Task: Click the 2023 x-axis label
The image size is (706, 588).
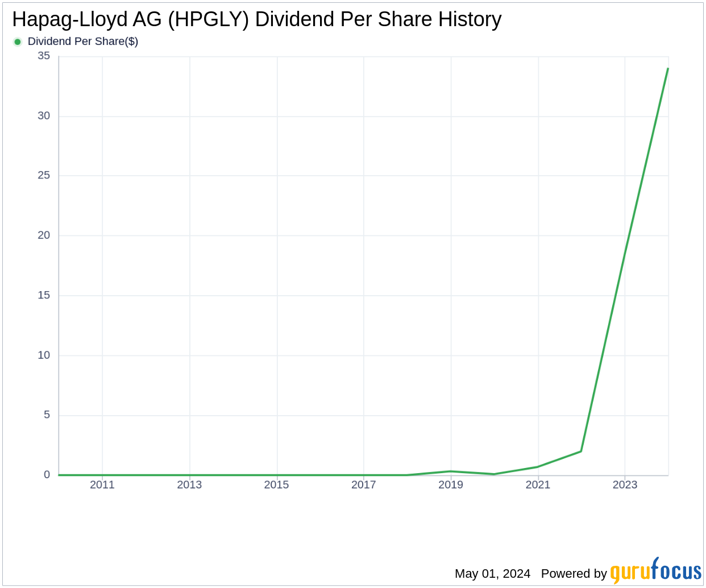Action: (625, 485)
